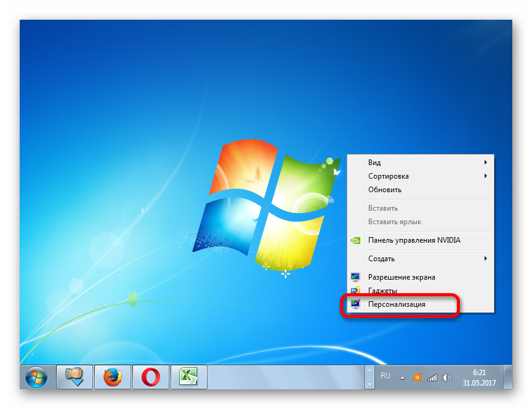Show hidden tray icons arrow
Image resolution: width=532 pixels, height=409 pixels.
pyautogui.click(x=402, y=377)
